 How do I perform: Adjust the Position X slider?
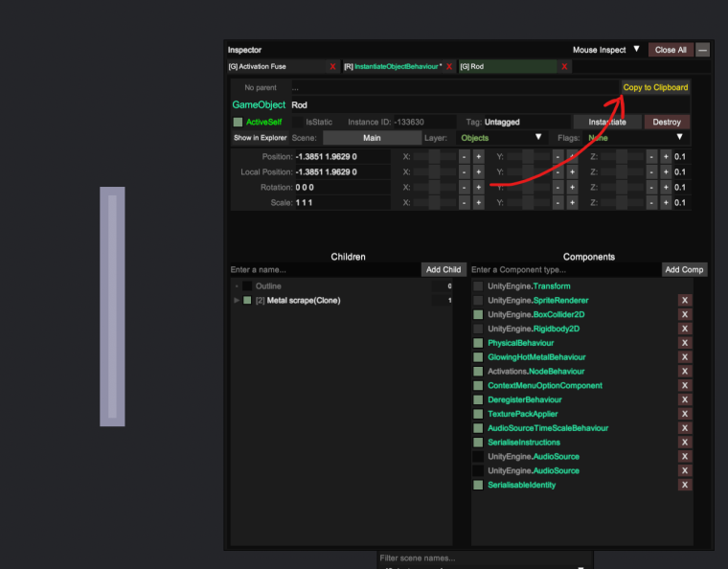[435, 157]
